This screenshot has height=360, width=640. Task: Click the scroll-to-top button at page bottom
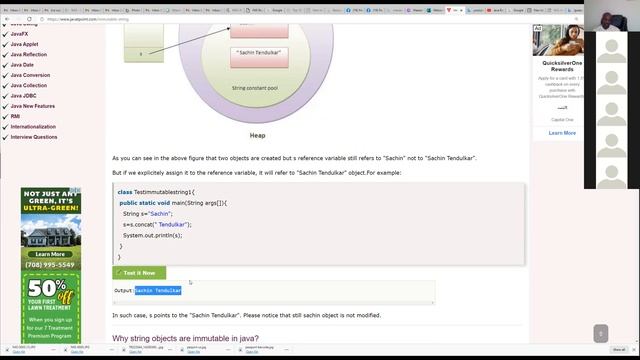tap(600, 333)
